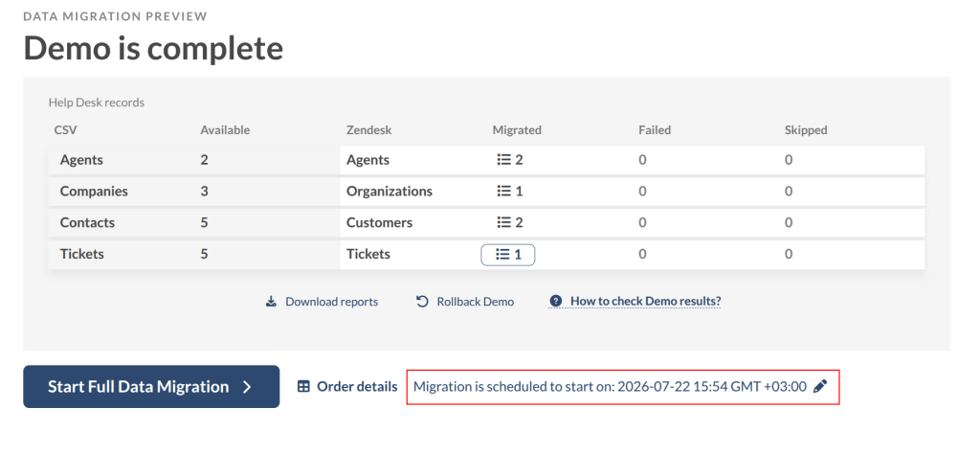Click the Zendesk Tickets cell

[x=368, y=254]
